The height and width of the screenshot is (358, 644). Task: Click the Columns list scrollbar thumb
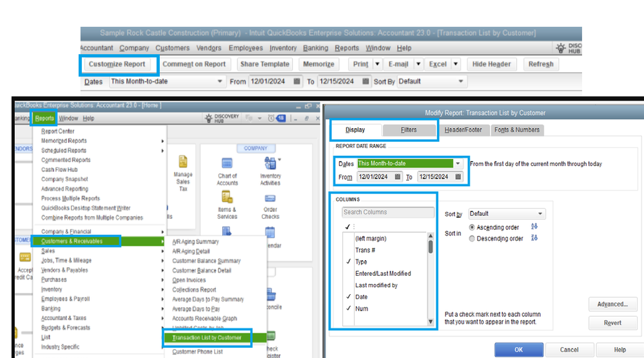click(431, 247)
